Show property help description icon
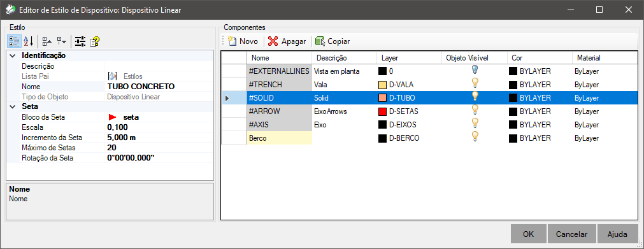 coord(94,41)
